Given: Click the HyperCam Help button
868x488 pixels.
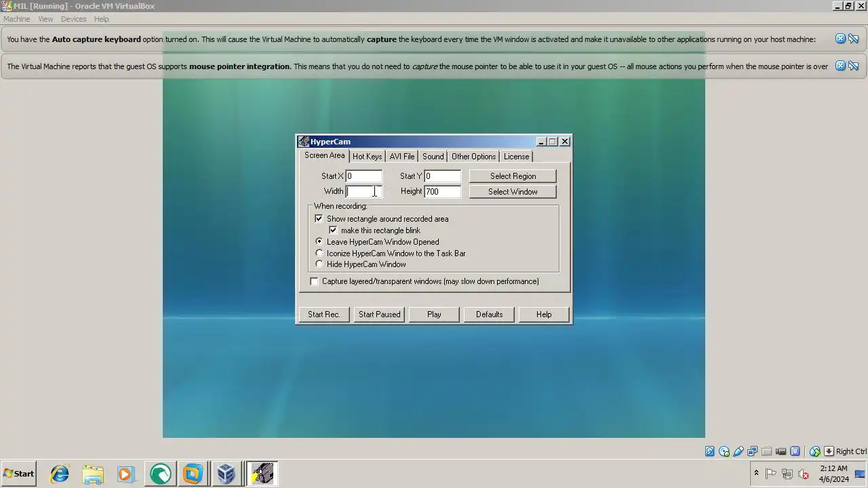Looking at the screenshot, I should tap(544, 314).
